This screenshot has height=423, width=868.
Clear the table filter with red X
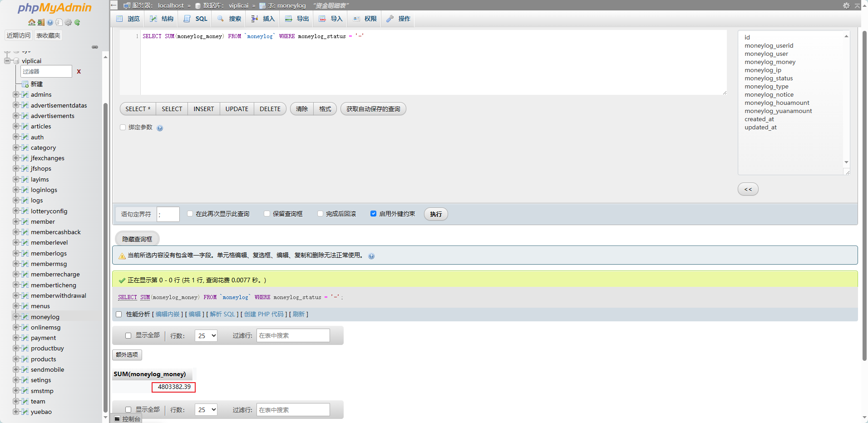pyautogui.click(x=79, y=72)
